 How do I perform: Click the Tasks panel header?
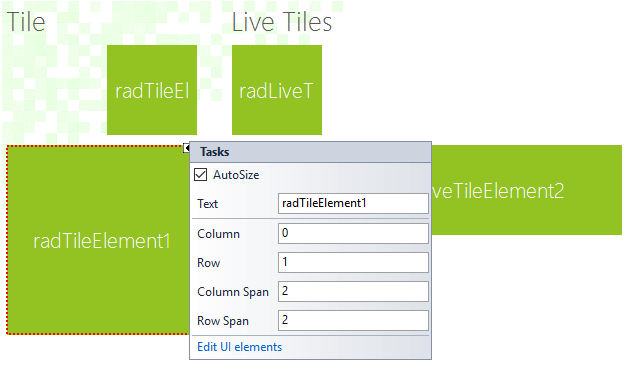tap(311, 152)
